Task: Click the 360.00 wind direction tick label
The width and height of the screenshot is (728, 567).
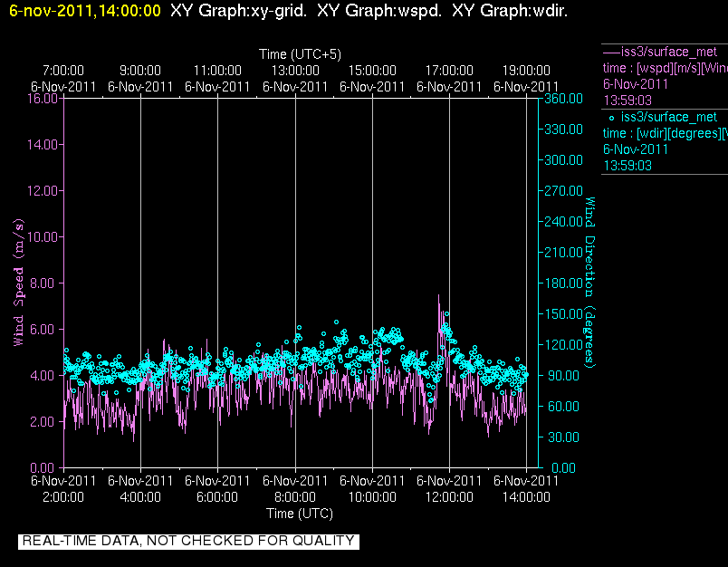Action: tap(563, 98)
